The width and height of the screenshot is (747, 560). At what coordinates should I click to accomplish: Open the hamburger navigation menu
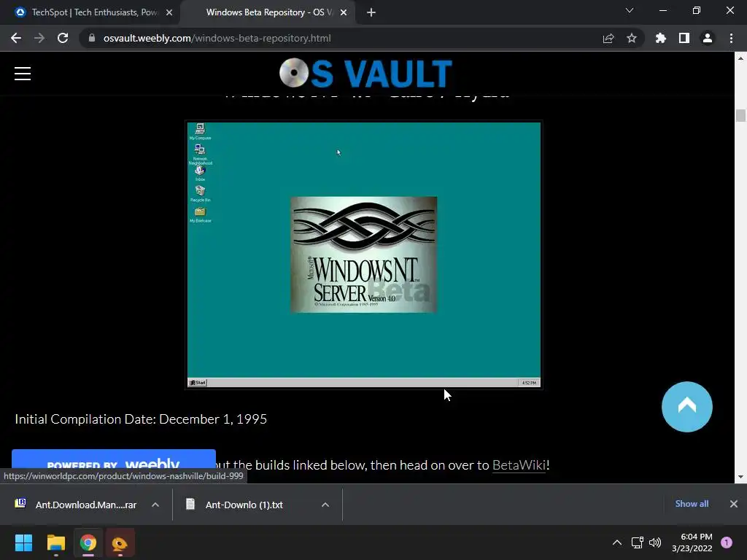23,74
